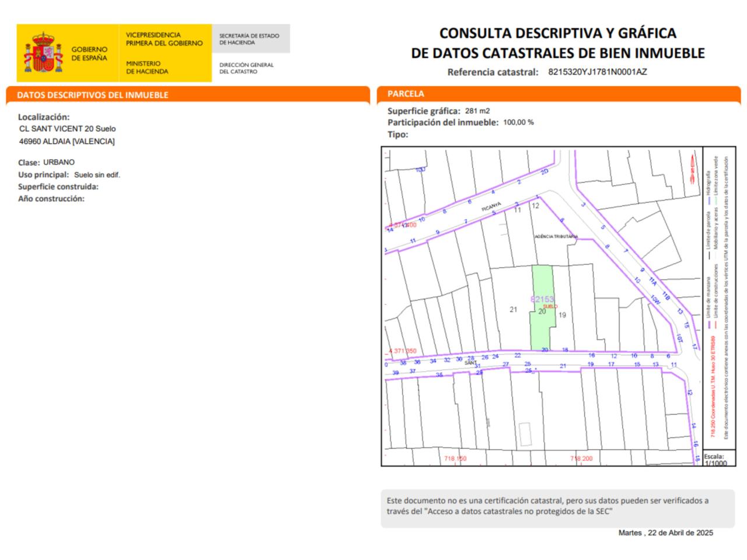Click the red north arrow on the map
The height and width of the screenshot is (560, 747).
tap(693, 168)
